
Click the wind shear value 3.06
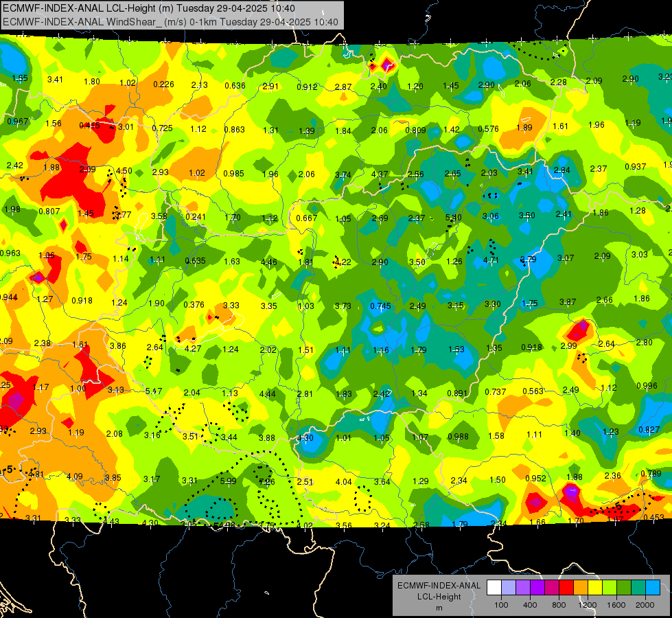[x=490, y=216]
